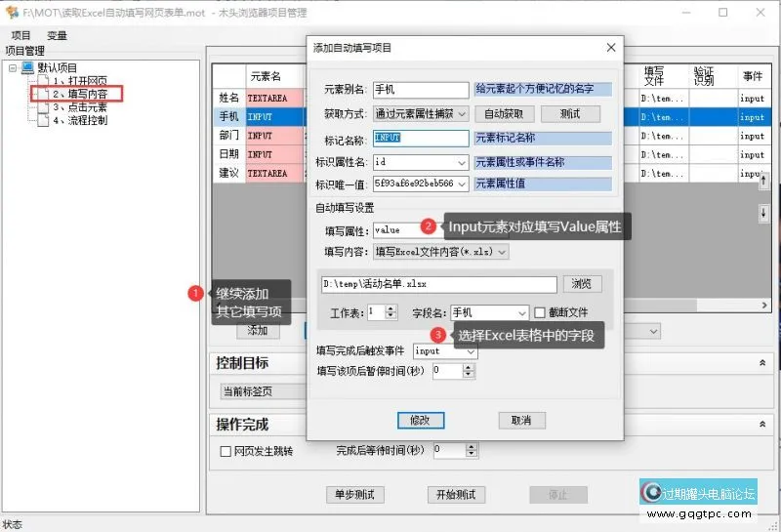Select 2、填写内容 in the project tree

point(80,94)
